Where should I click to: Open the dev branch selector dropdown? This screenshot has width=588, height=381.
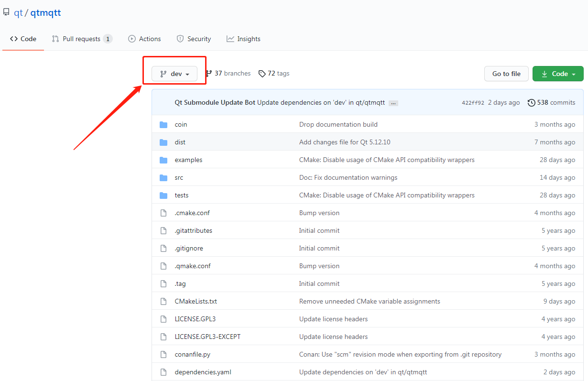(x=174, y=74)
